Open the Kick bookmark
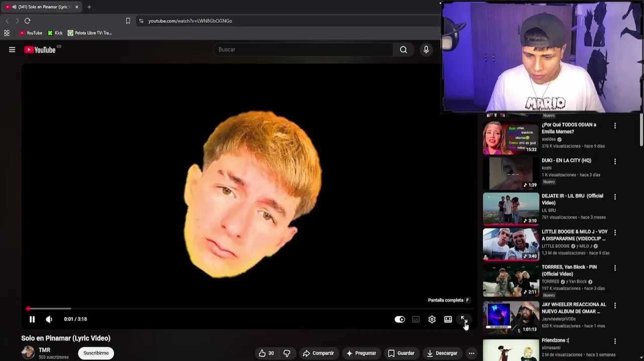644x361 pixels. pyautogui.click(x=55, y=33)
